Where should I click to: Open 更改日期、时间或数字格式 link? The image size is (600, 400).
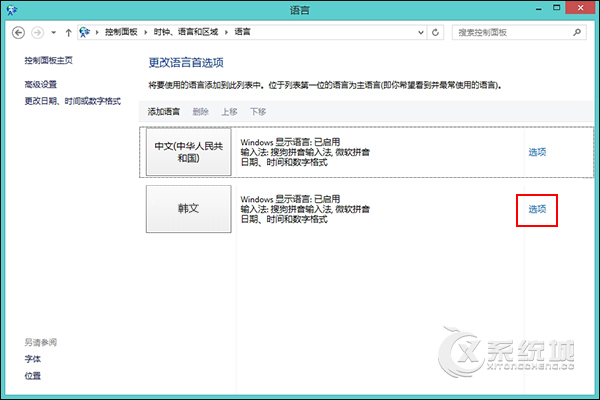tap(73, 101)
